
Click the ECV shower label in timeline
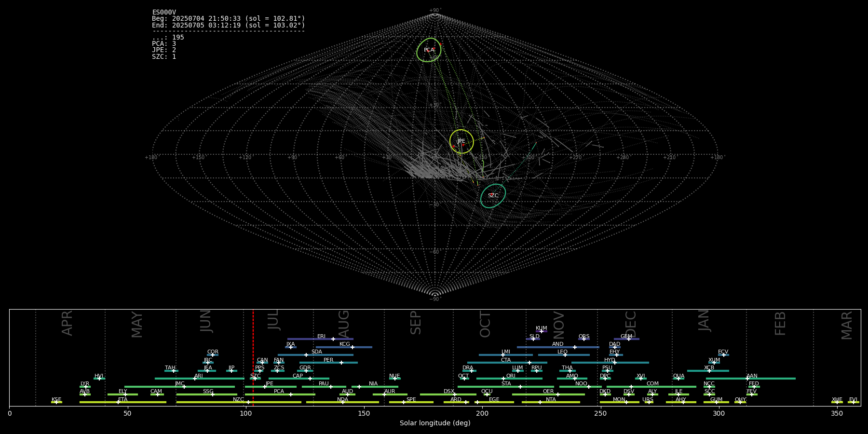point(723,352)
